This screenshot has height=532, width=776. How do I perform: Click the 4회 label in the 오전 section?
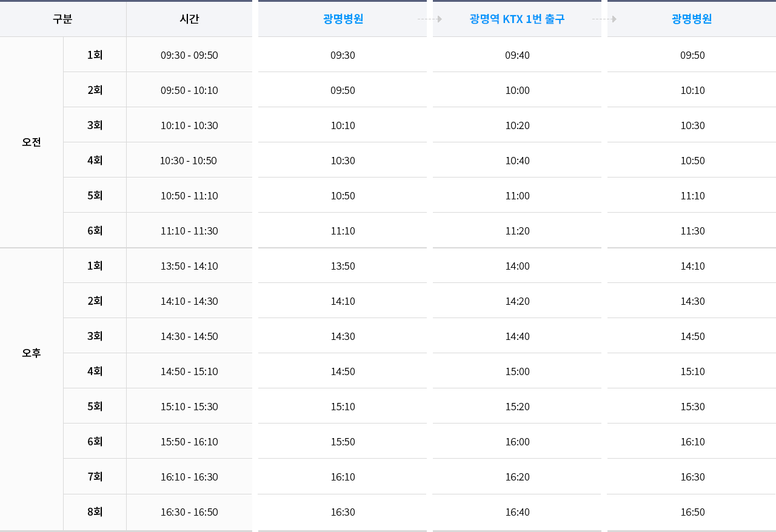95,161
